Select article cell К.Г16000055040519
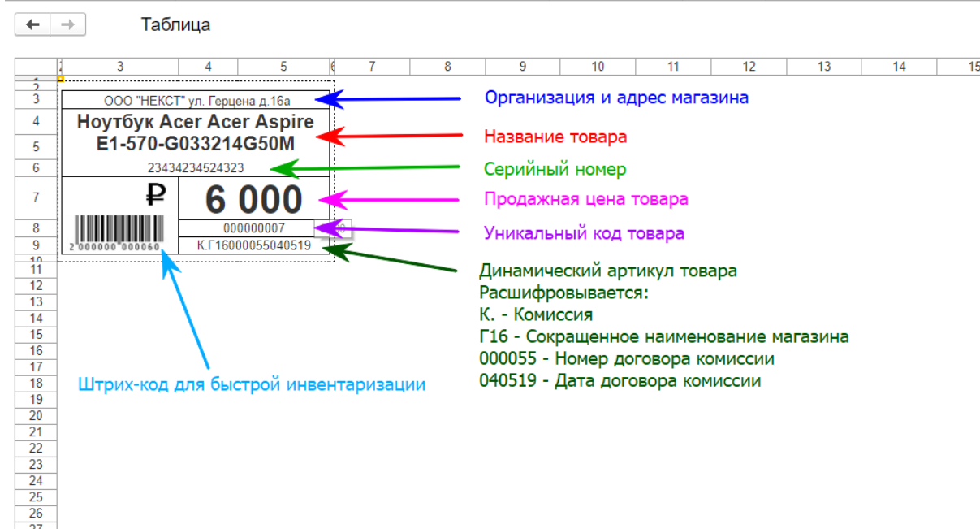The image size is (980, 529). click(x=253, y=245)
